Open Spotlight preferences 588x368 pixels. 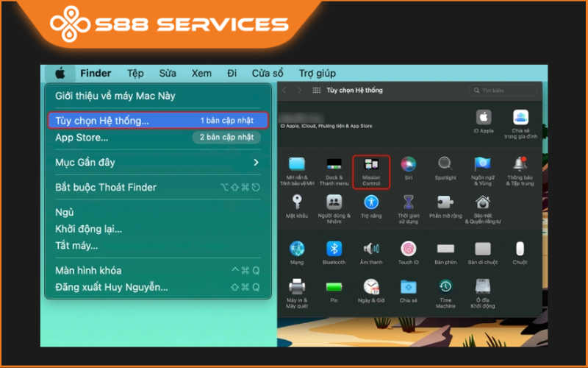[x=445, y=169]
